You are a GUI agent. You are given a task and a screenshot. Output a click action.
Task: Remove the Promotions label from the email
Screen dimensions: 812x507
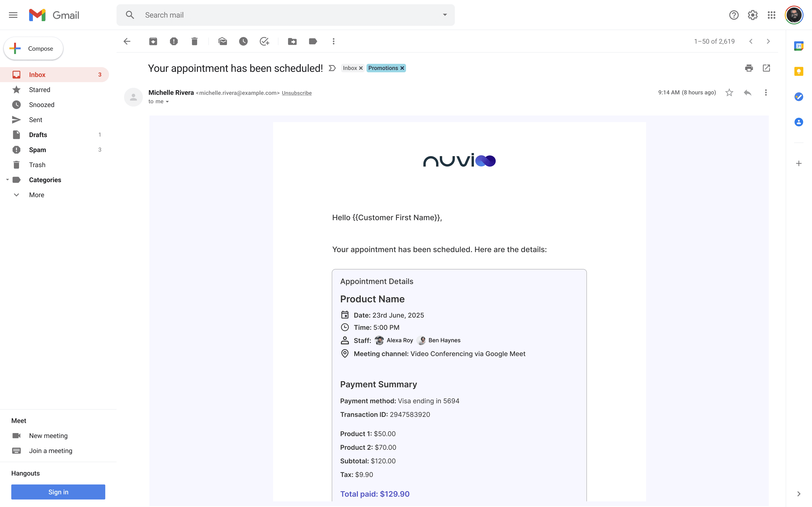pos(402,68)
